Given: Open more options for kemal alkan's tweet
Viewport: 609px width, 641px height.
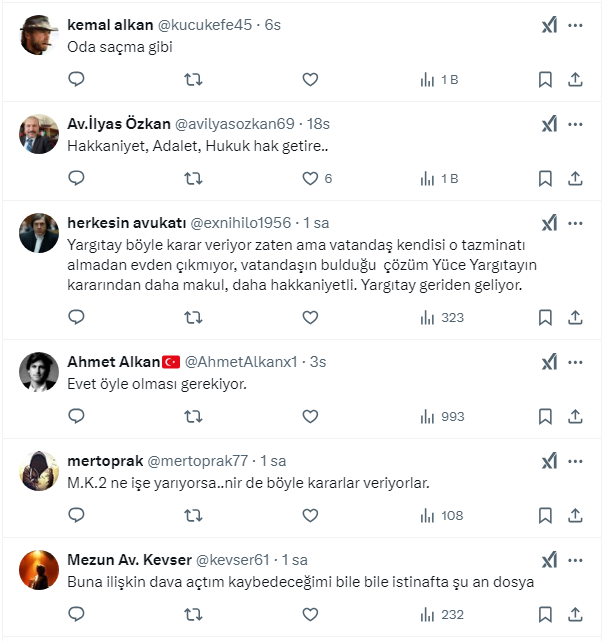Looking at the screenshot, I should coord(576,25).
